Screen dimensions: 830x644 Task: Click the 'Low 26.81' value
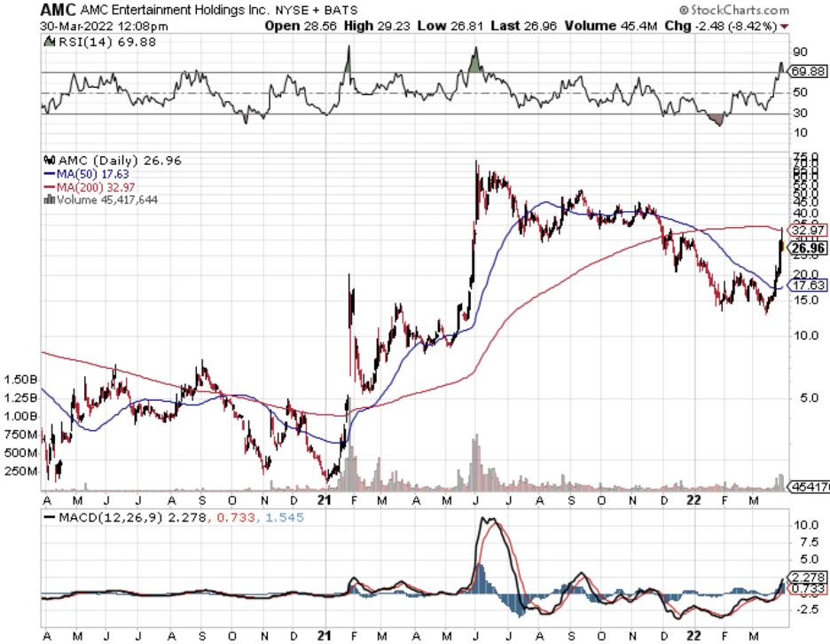(450, 26)
